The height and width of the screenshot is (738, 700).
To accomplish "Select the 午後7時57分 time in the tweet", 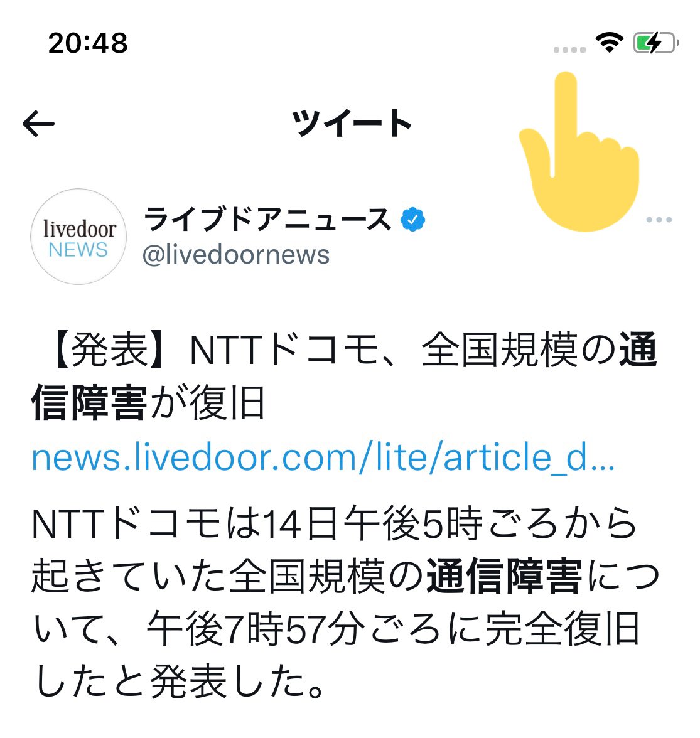I will point(257,628).
